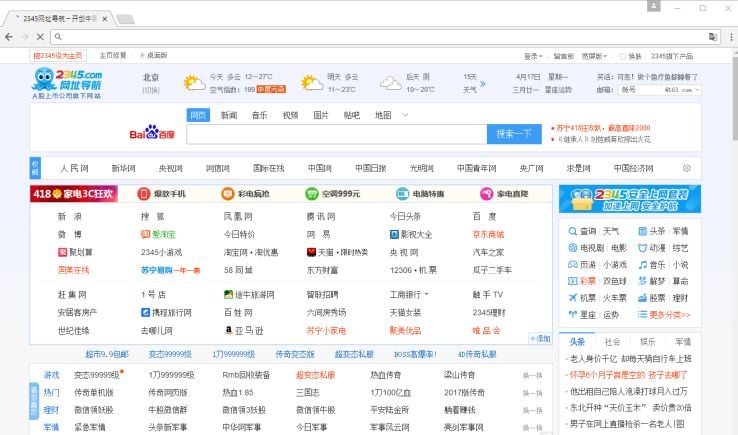Viewport: 738px width, 435px height.
Task: Click the 股票 chart icon
Action: [642, 298]
